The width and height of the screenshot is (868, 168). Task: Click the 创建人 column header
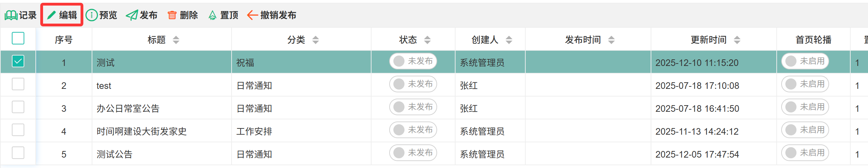click(485, 40)
